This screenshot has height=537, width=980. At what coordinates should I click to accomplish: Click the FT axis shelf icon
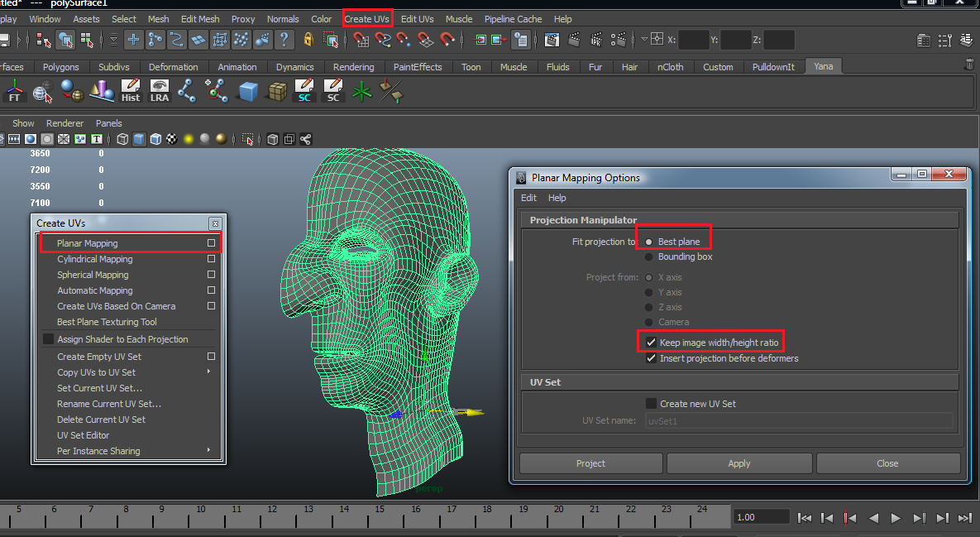(14, 90)
